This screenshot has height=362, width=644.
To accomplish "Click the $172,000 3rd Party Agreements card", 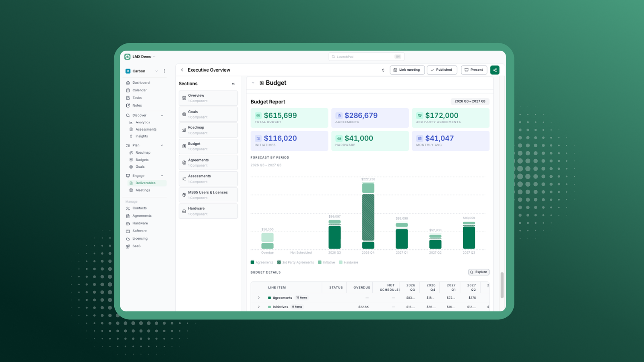I will [x=450, y=118].
